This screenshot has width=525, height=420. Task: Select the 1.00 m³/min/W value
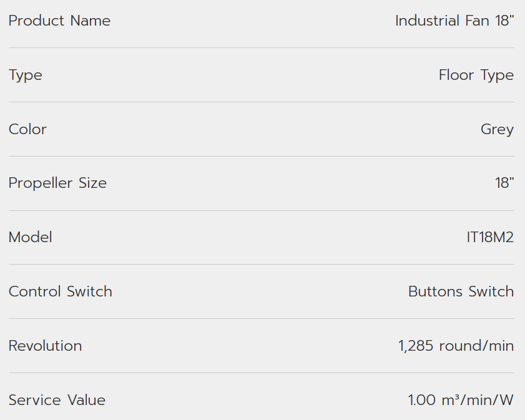(x=461, y=400)
